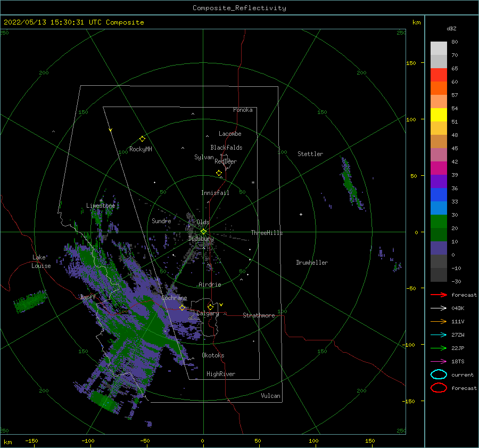Screen dimensions: 479x448
Task: Click the yellow diamond marker next to RockyMH
Action: click(142, 139)
